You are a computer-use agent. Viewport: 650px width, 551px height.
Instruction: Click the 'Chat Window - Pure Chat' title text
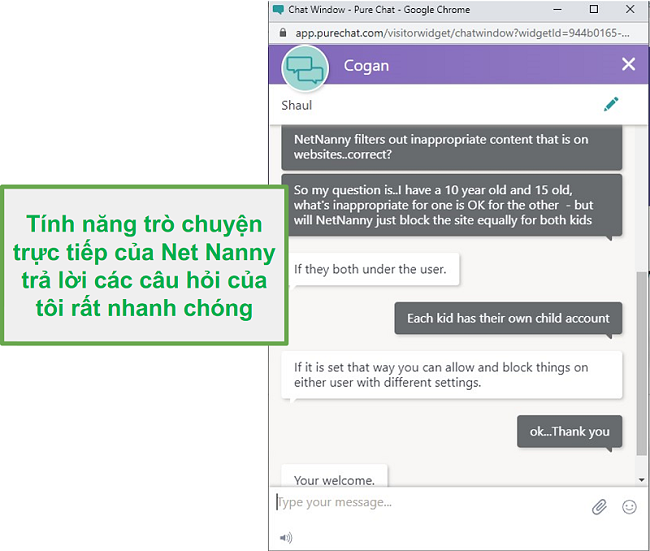pos(379,9)
